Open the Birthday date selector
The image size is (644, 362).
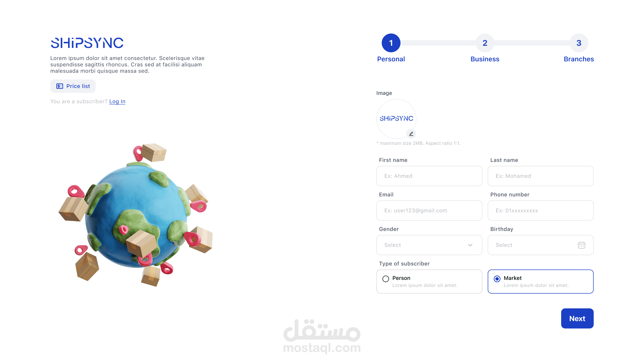[541, 245]
